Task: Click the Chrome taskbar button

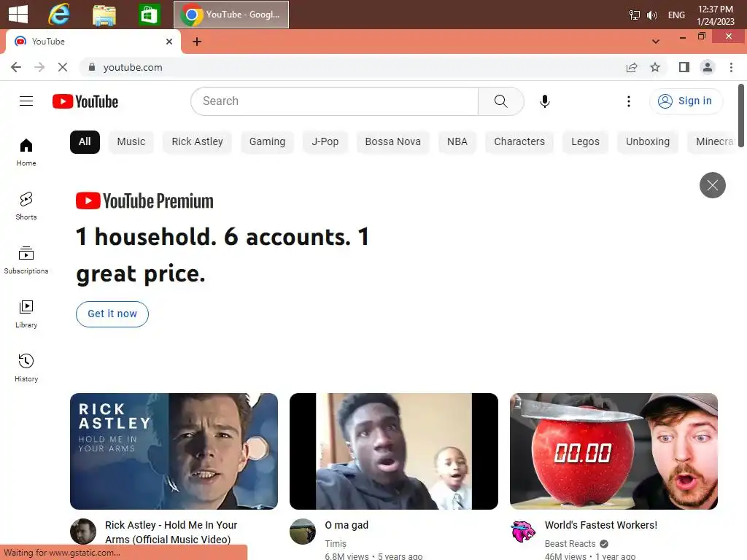Action: [231, 15]
